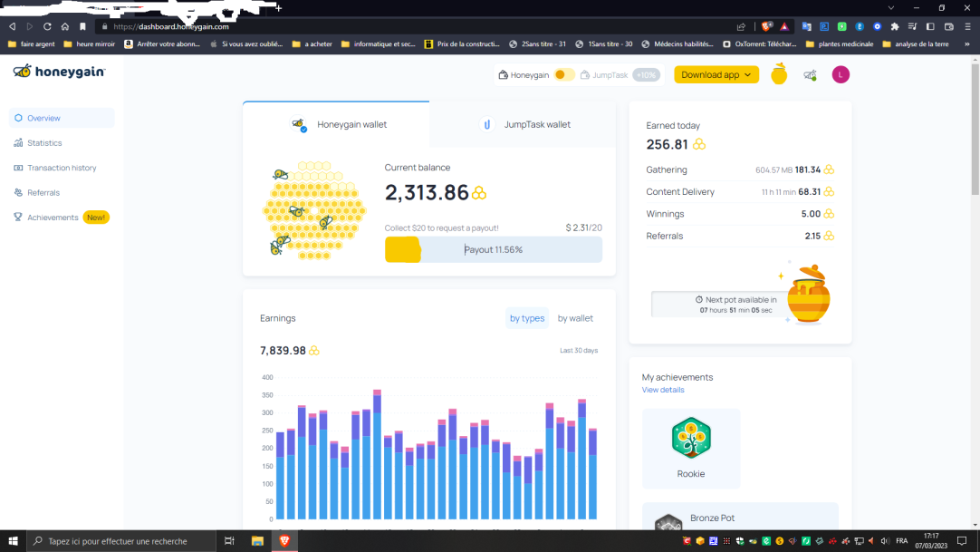Click the bee status icon in header
Screen dimensions: 980x552
coord(810,75)
